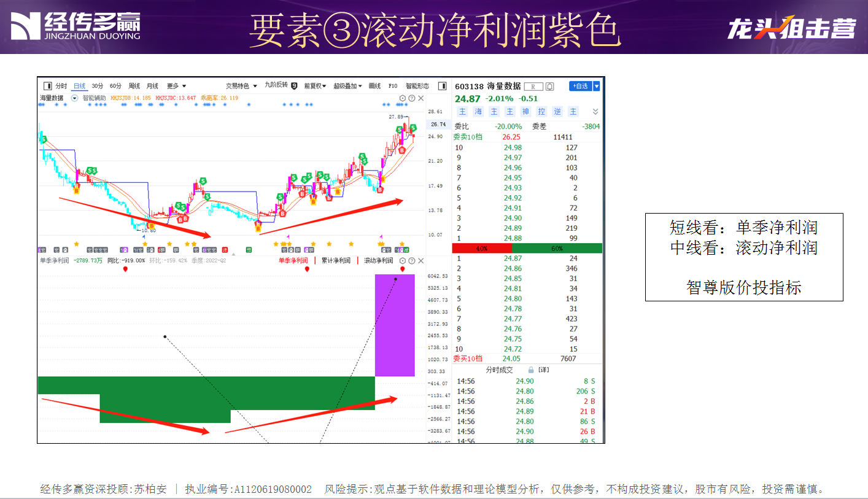Image resolution: width=868 pixels, height=499 pixels.
Task: Click the red pin marker under 单季净利润 tab
Action: 307,269
